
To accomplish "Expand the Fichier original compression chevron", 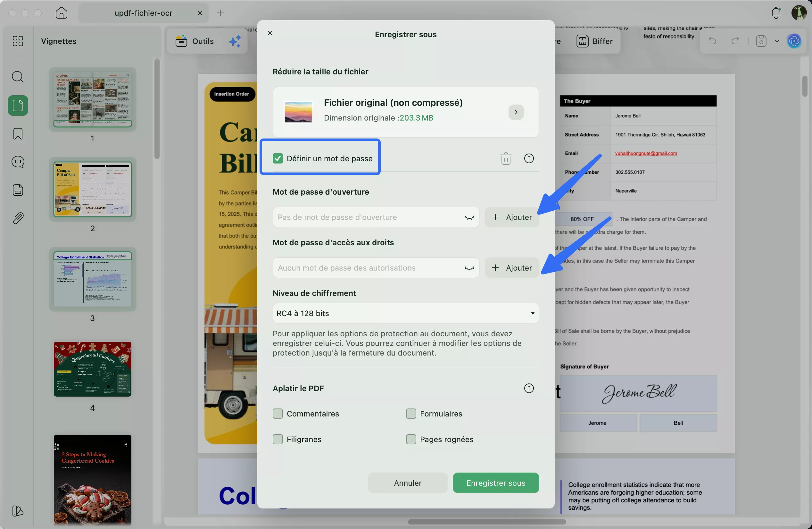I will click(516, 112).
